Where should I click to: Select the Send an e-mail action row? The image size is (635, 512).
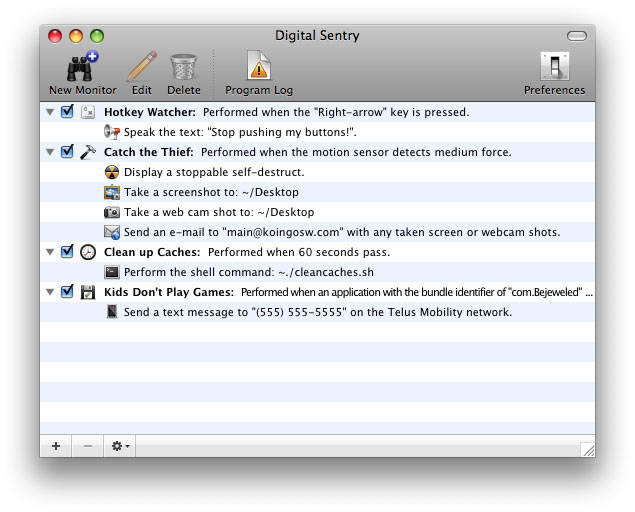point(340,232)
